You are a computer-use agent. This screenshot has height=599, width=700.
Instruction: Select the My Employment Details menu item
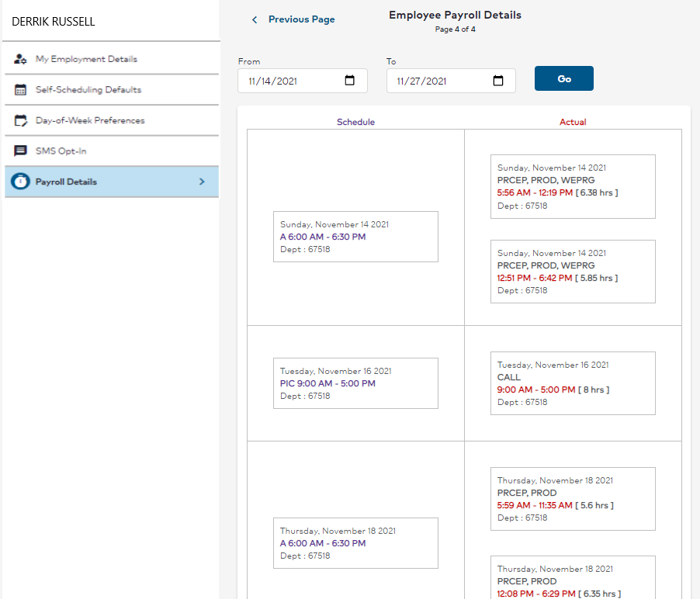(x=85, y=57)
